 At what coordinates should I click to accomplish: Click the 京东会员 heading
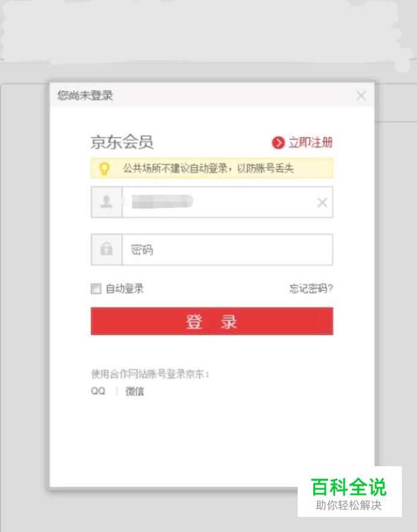pos(122,142)
